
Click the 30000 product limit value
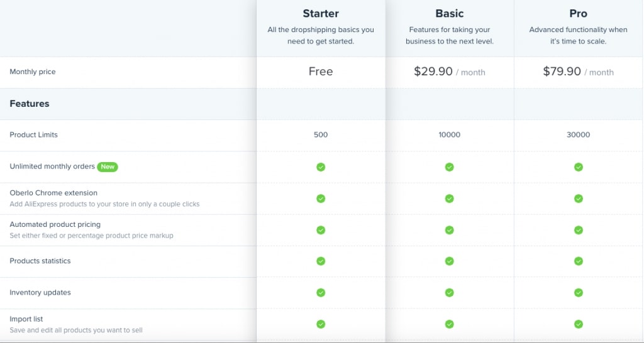(578, 135)
